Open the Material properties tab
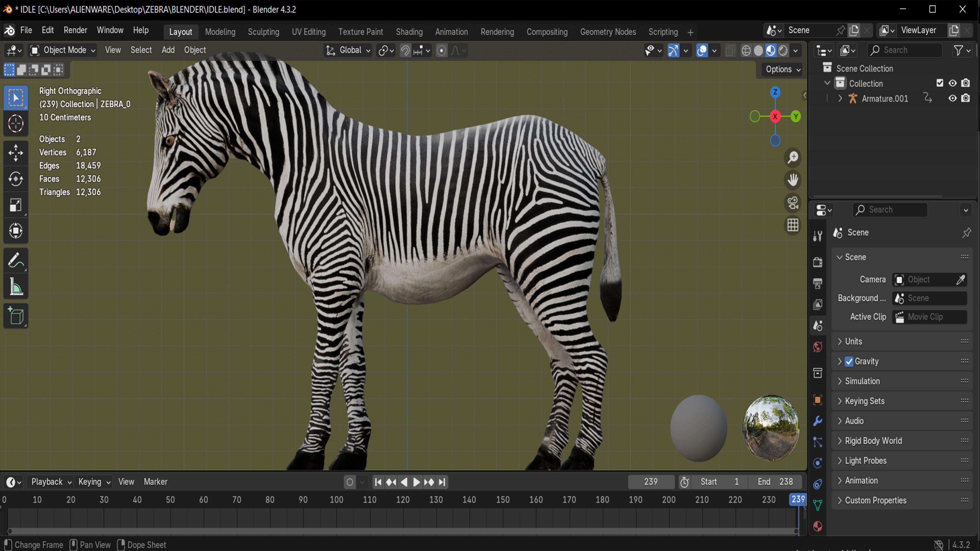Screen dimensions: 980x551 pyautogui.click(x=817, y=526)
